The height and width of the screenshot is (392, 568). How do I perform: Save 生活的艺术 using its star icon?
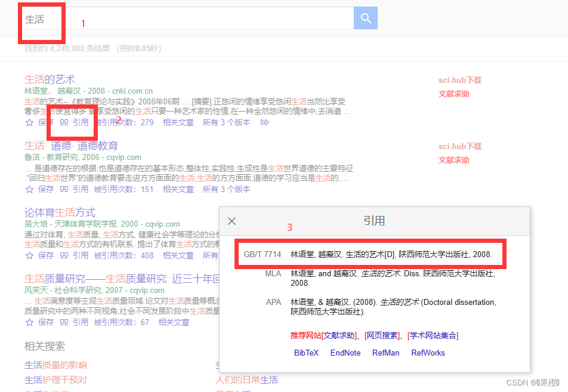29,122
